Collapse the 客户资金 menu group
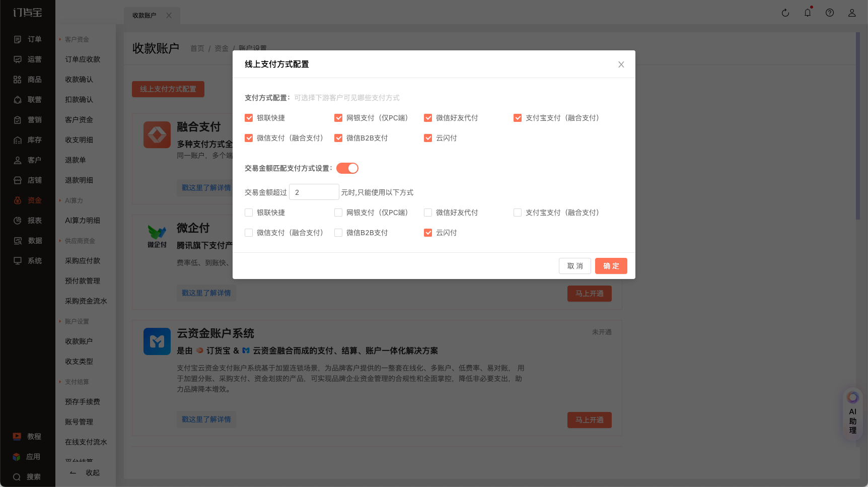Image resolution: width=868 pixels, height=487 pixels. (75, 39)
